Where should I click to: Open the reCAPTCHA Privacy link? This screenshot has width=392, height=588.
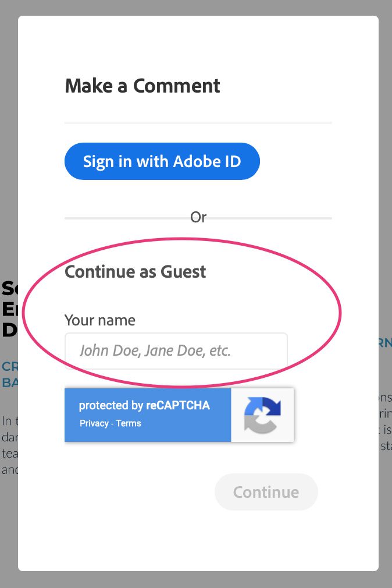(x=94, y=423)
